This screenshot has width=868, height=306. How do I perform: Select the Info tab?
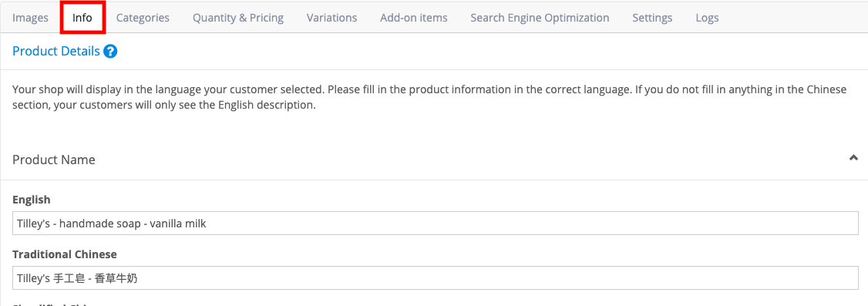[82, 18]
